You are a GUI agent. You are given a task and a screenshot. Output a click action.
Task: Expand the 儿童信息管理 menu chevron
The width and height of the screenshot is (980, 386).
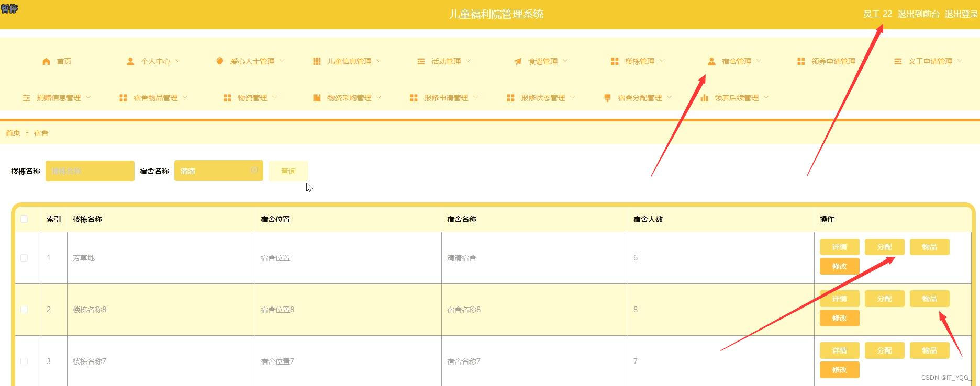click(378, 61)
